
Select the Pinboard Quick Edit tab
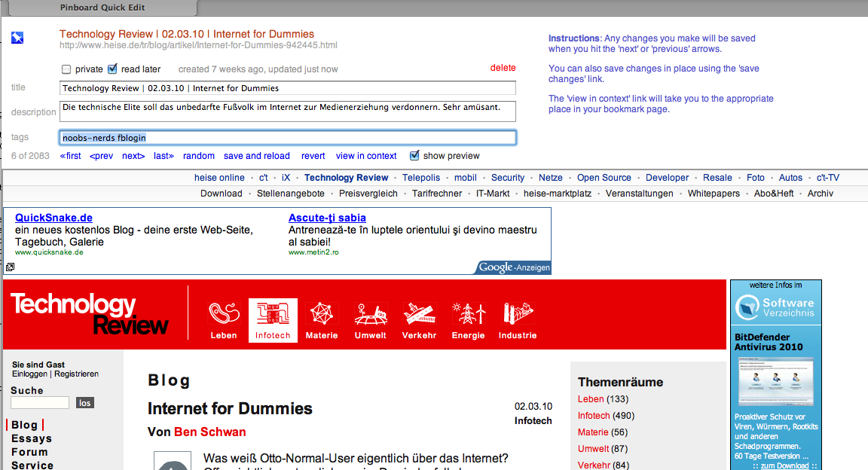pyautogui.click(x=102, y=8)
